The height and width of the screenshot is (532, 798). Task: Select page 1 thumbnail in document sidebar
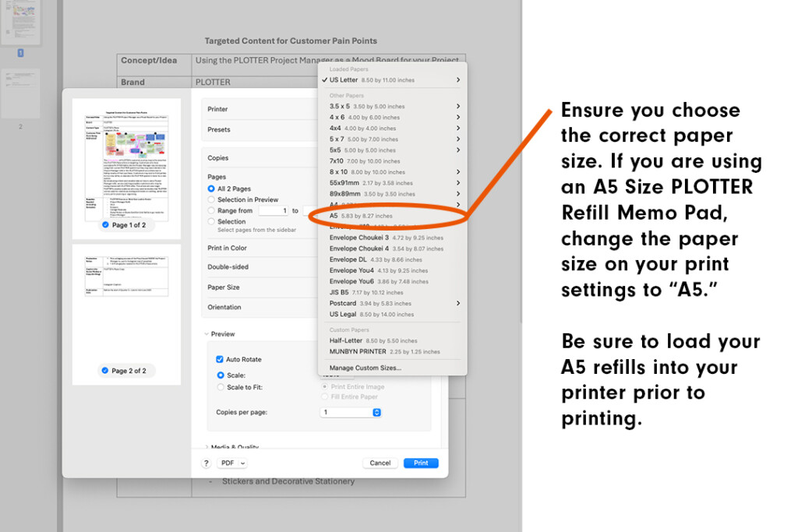(20, 21)
